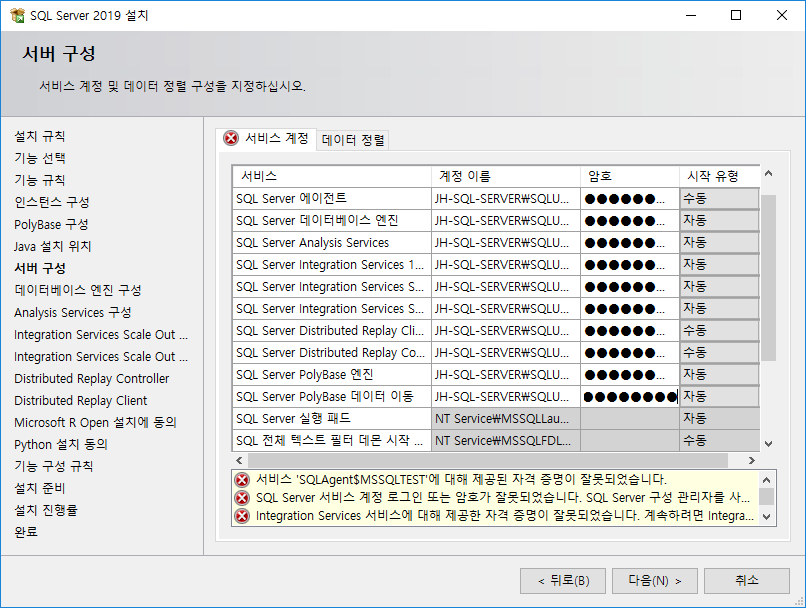Image resolution: width=806 pixels, height=608 pixels.
Task: Click the '설치 준비' step in sidebar
Action: click(x=40, y=488)
